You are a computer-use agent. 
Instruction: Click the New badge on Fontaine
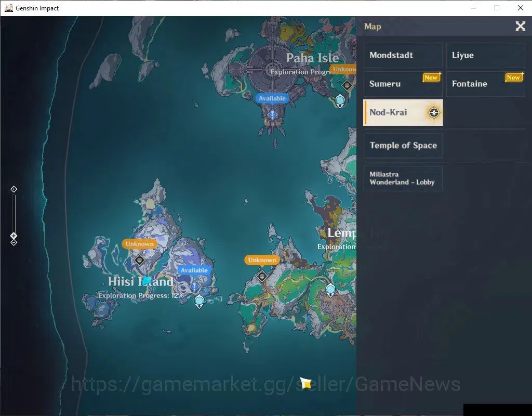pyautogui.click(x=514, y=77)
